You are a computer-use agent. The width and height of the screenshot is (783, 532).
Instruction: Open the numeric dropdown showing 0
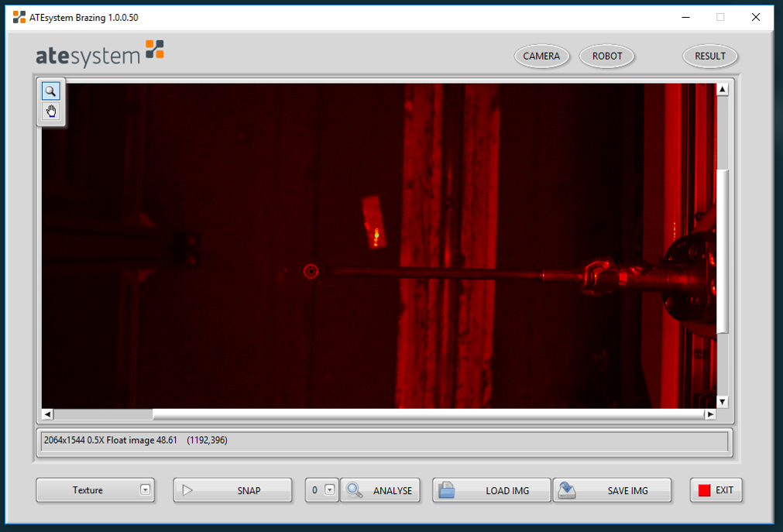click(x=322, y=490)
